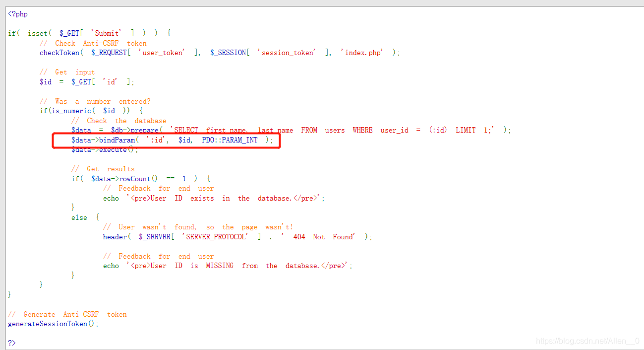
Task: Click the else keyword line
Action: (x=85, y=217)
